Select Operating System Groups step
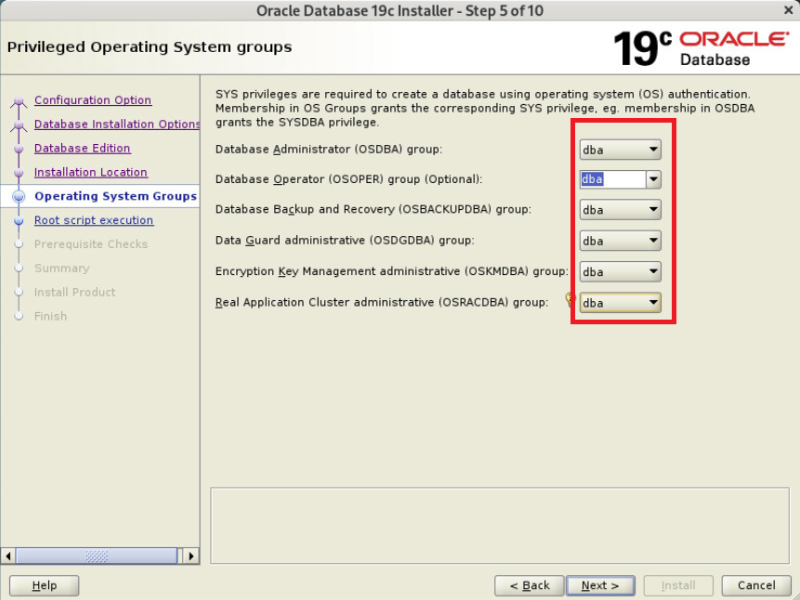Viewport: 800px width, 600px height. click(115, 196)
